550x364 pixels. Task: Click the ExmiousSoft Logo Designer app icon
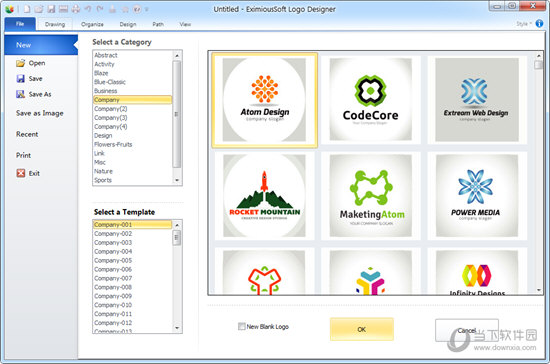pyautogui.click(x=9, y=9)
